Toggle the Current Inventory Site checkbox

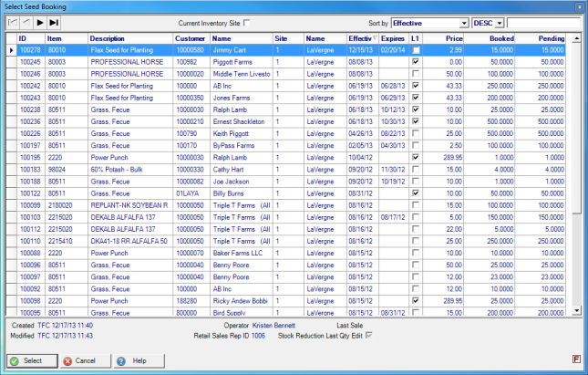tap(250, 22)
